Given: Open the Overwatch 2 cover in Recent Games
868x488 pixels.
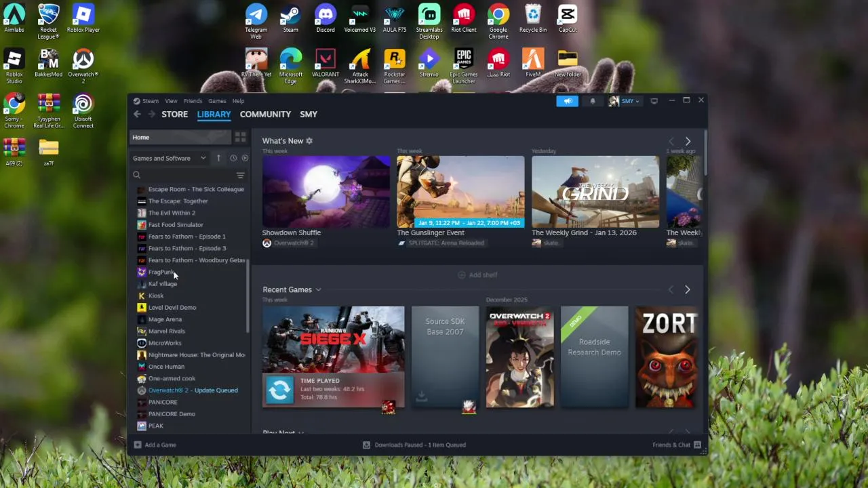Looking at the screenshot, I should click(x=520, y=357).
